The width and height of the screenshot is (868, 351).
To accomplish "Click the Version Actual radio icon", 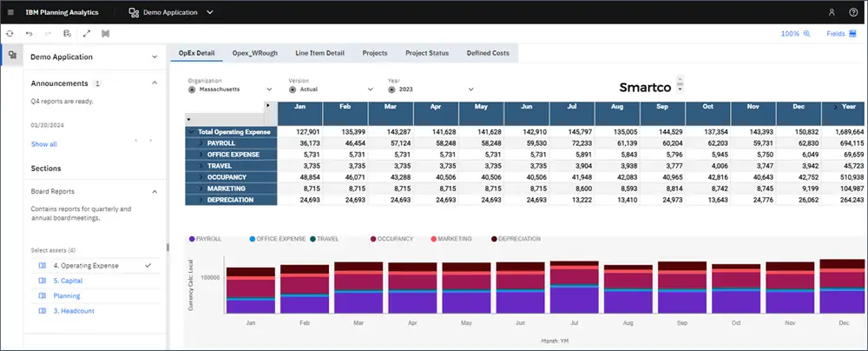I will pos(293,89).
